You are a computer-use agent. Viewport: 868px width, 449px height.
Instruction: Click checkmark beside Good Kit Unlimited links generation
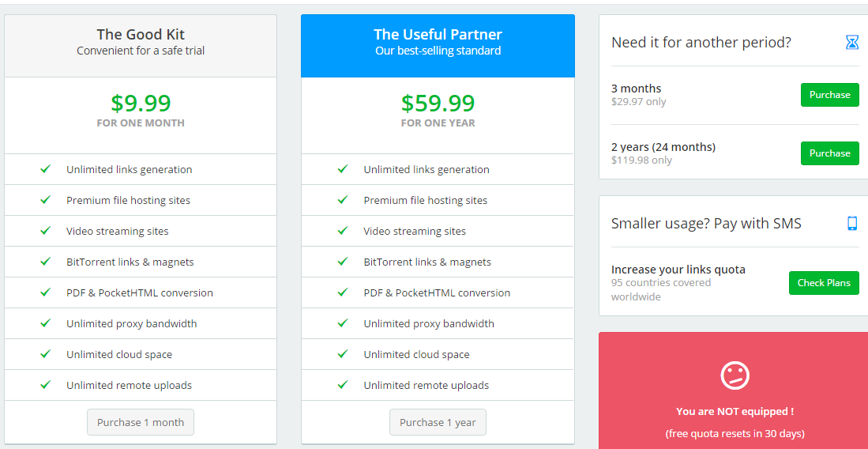(x=45, y=168)
